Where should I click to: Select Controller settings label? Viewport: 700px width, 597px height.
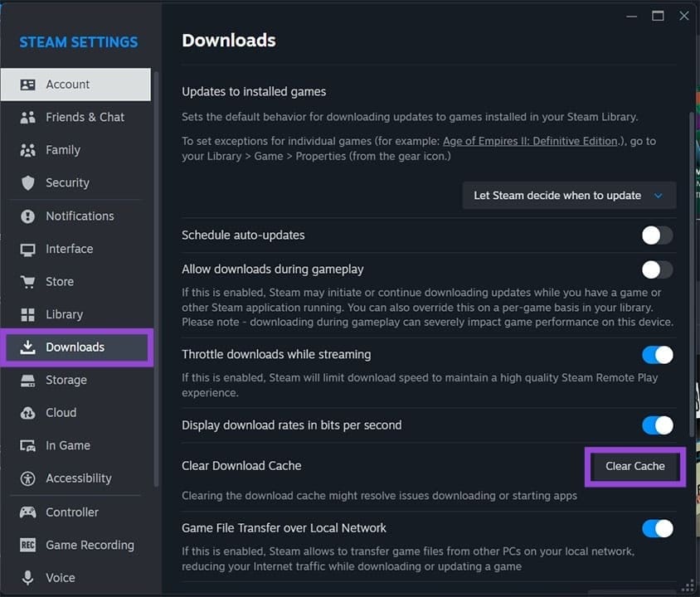click(x=72, y=512)
